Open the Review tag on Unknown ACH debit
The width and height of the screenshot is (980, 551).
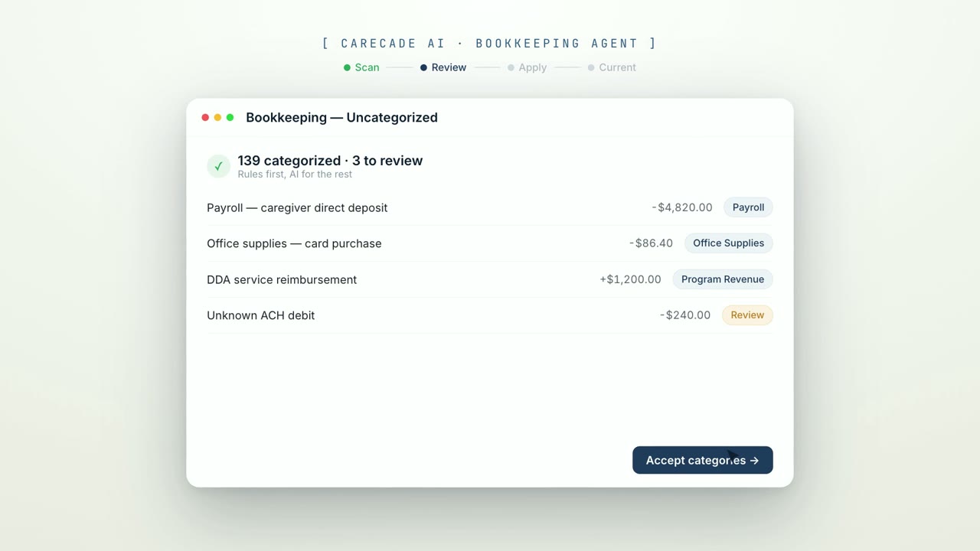click(747, 315)
